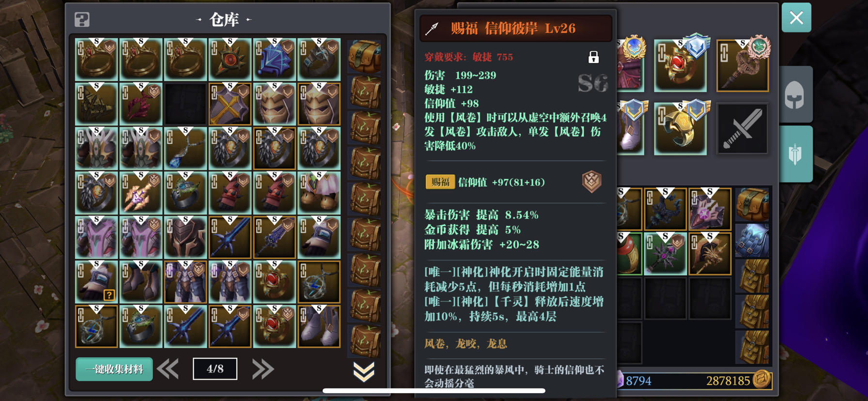Image resolution: width=868 pixels, height=401 pixels.
Task: Click the 一键收集材料 button
Action: (x=114, y=370)
